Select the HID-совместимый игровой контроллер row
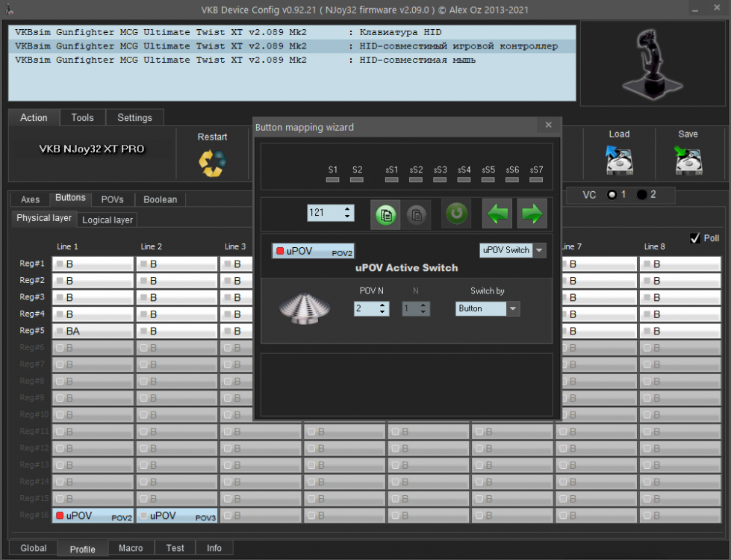 (x=292, y=46)
